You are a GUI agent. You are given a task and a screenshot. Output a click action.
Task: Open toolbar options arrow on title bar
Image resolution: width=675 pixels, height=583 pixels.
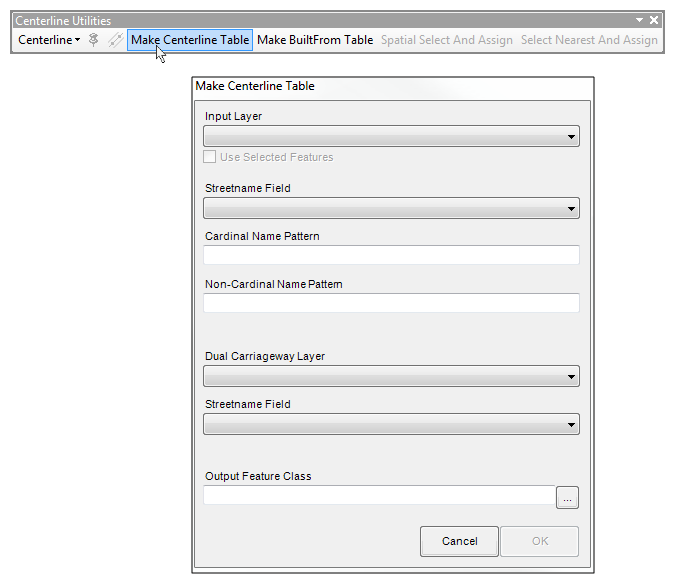639,20
